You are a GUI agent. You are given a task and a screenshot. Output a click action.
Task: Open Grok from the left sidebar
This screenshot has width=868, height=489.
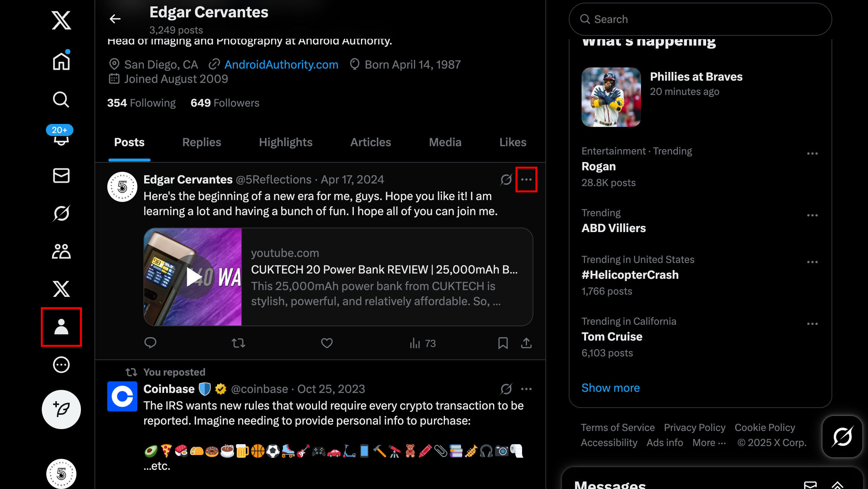click(61, 213)
